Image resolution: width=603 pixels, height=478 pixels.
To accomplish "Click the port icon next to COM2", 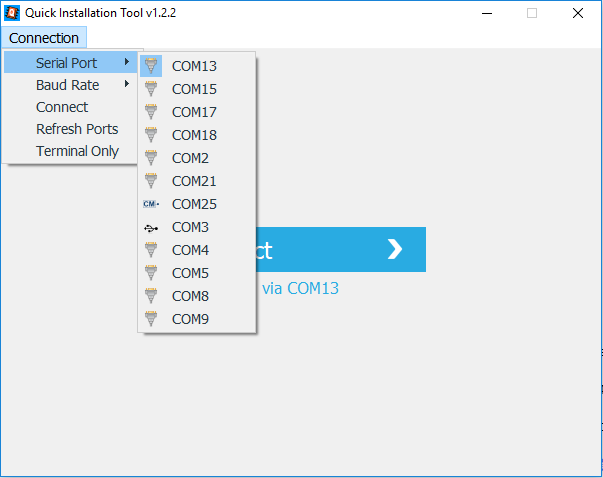I will (x=151, y=158).
